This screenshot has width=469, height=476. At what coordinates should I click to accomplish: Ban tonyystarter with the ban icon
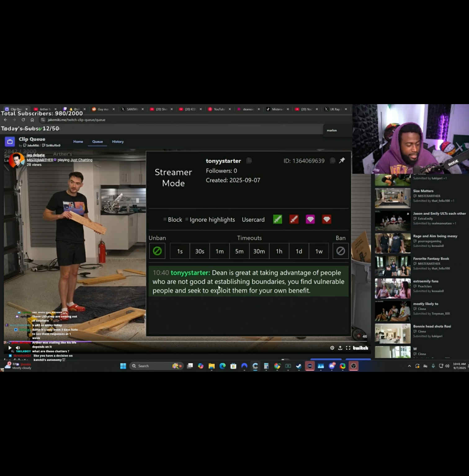coord(341,251)
